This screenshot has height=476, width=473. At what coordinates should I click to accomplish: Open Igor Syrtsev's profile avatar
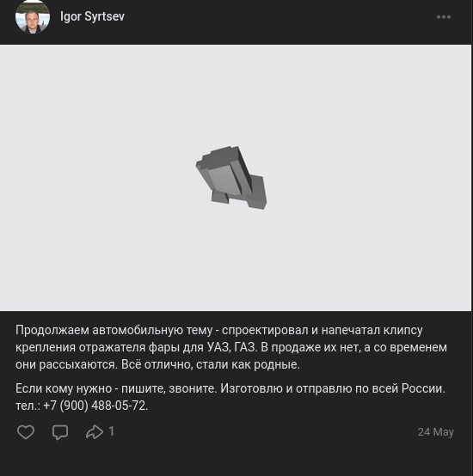point(33,16)
